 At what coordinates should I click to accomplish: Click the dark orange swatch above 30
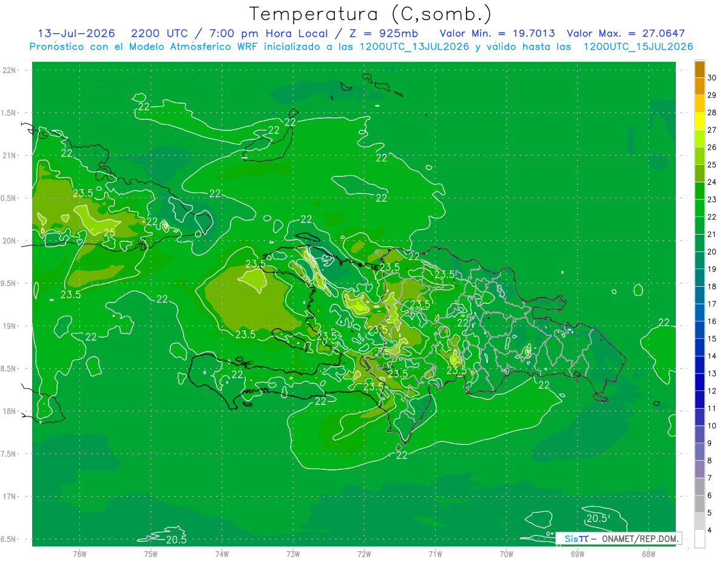[x=699, y=69]
